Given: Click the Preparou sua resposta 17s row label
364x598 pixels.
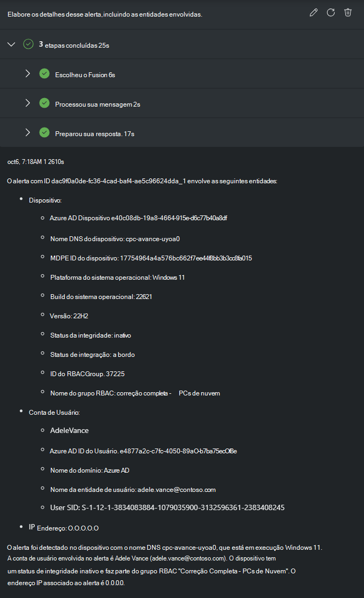Looking at the screenshot, I should click(x=95, y=134).
